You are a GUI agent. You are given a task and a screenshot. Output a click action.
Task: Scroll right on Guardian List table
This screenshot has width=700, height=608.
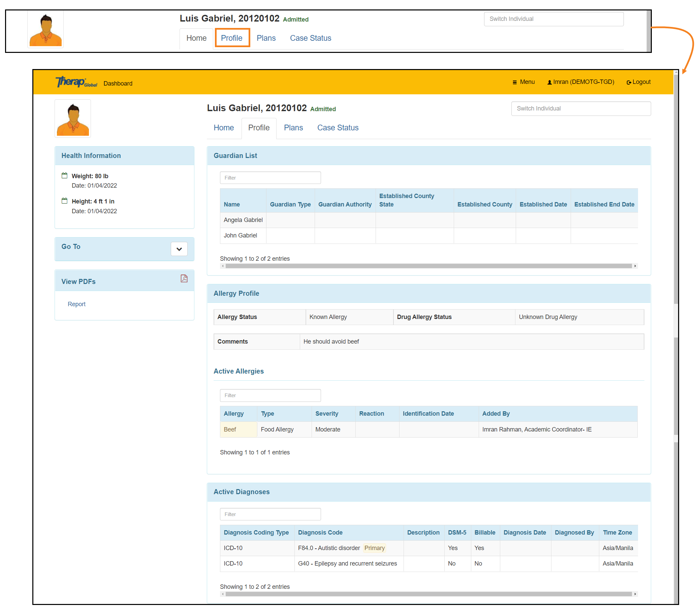click(x=635, y=266)
